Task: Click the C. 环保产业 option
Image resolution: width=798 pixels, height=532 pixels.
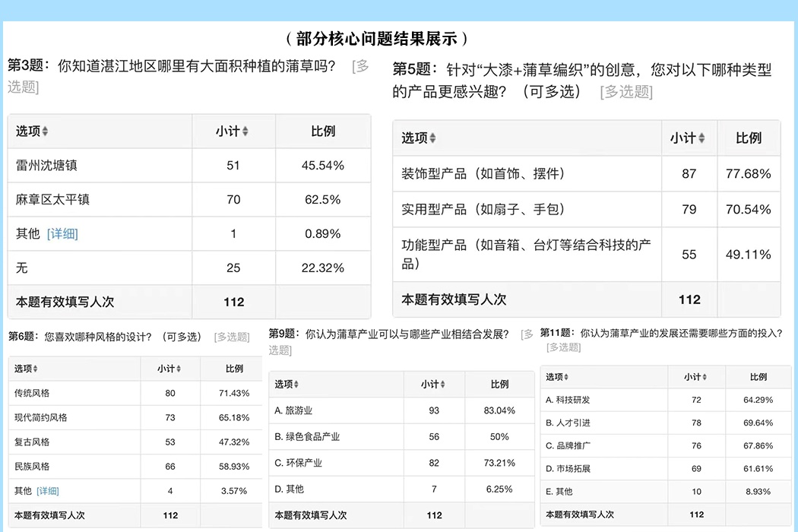Action: 298,463
